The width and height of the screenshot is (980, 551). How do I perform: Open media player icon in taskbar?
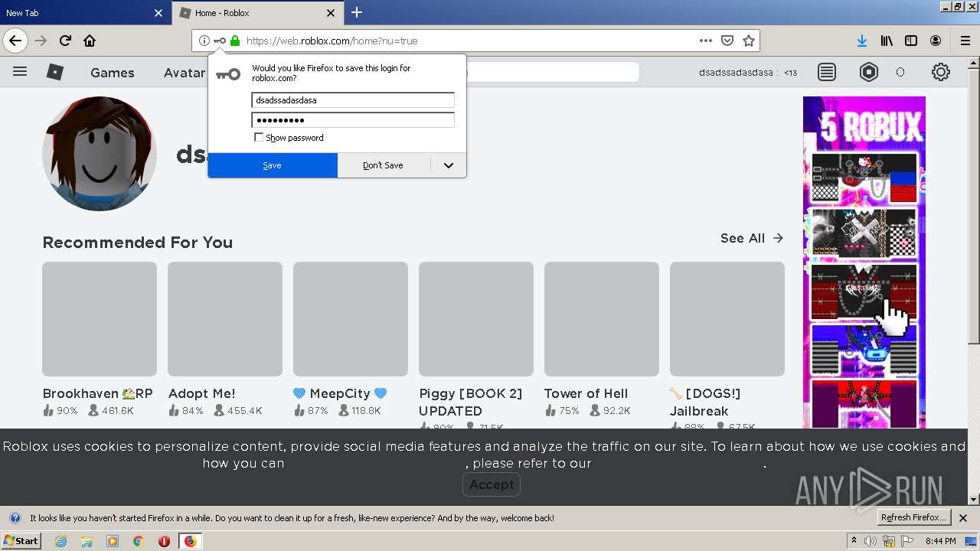[113, 541]
